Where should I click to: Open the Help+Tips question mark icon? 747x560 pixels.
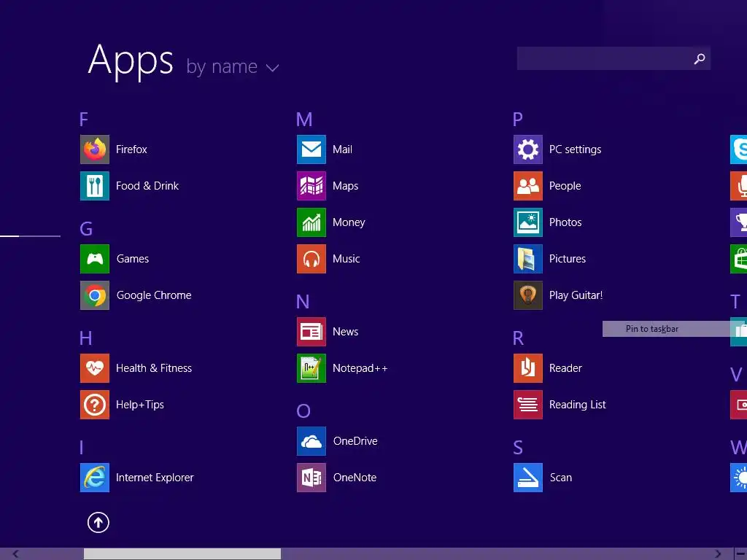(94, 405)
